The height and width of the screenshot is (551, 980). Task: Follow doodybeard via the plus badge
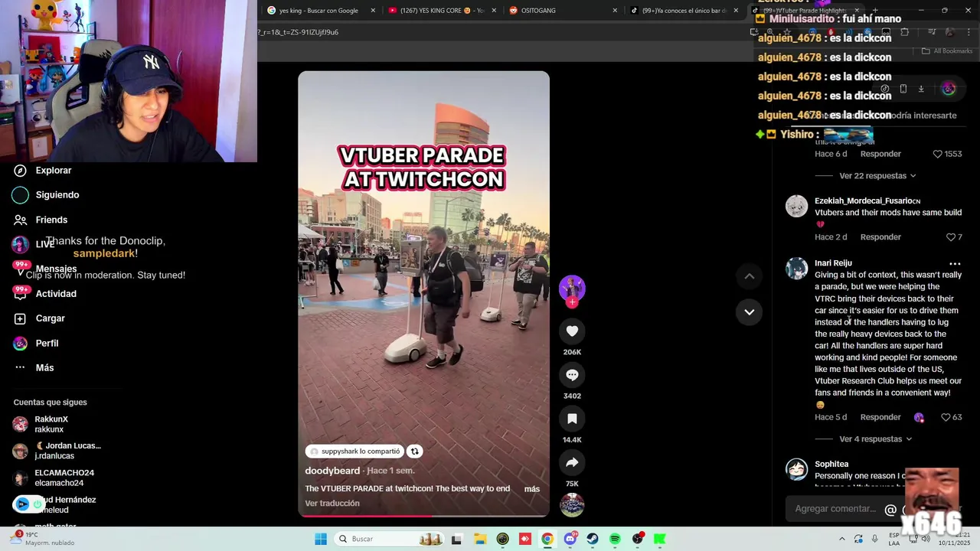tap(572, 302)
